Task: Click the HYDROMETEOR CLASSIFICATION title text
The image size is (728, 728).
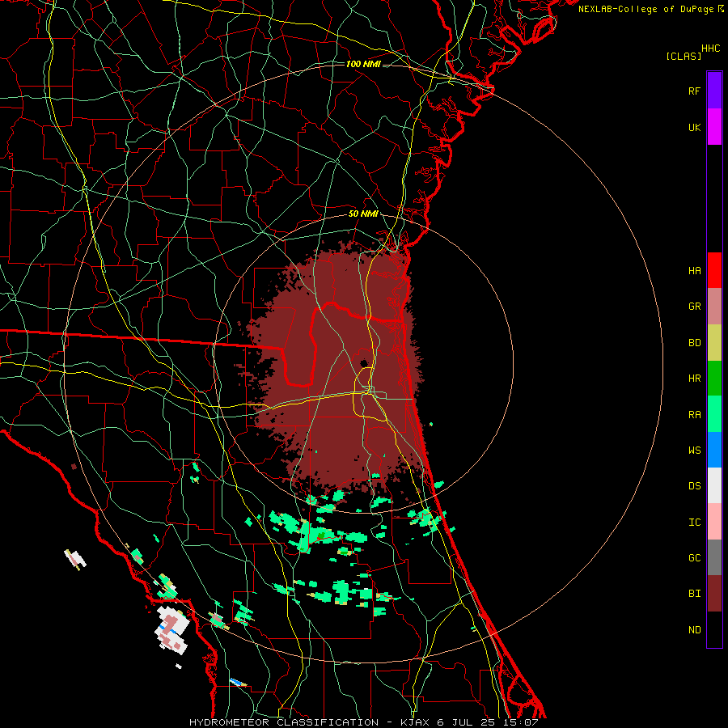Action: 284,722
